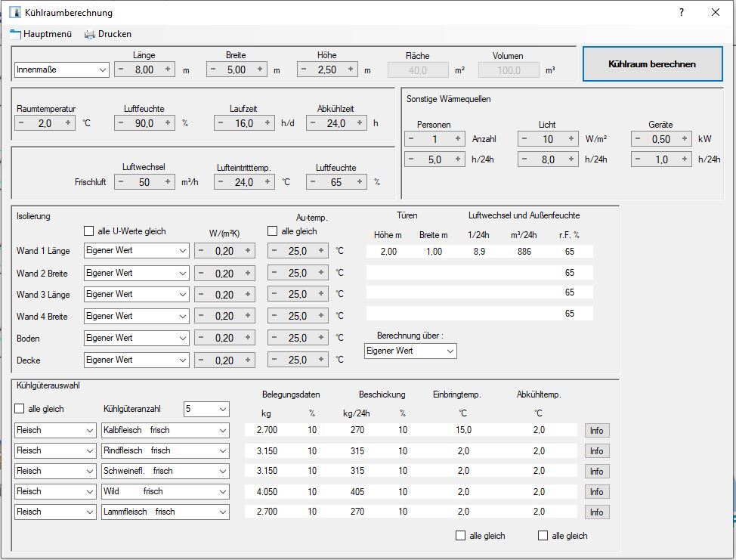The height and width of the screenshot is (560, 736).
Task: Increase Höhe with its plus button
Action: (x=351, y=70)
